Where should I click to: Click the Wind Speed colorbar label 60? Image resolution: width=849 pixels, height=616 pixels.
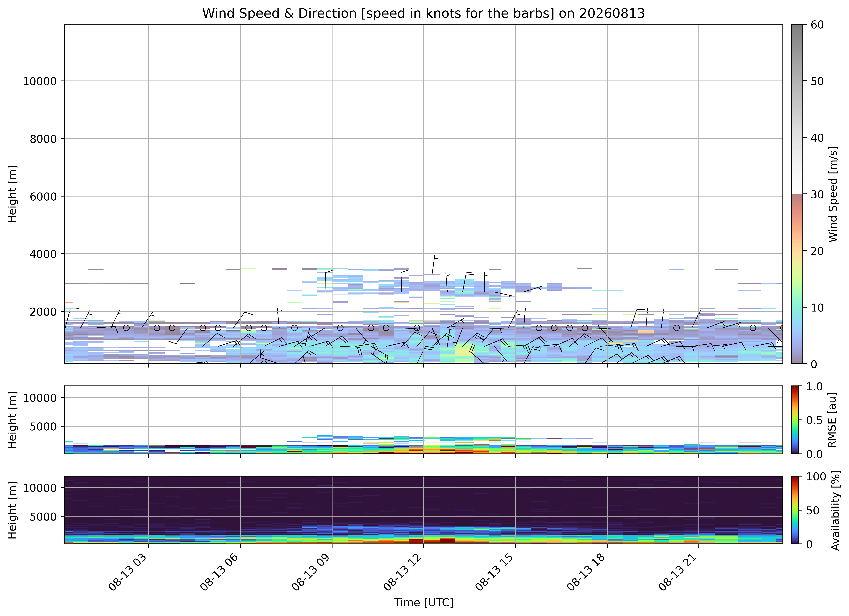817,25
